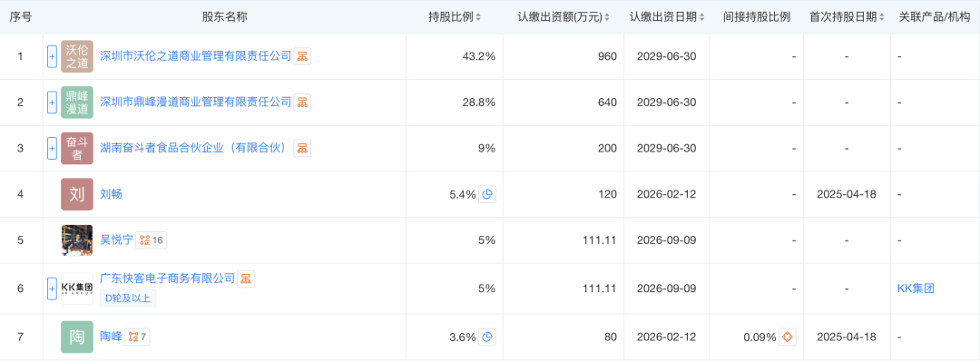Select 2026-02-12 date in 陶峰's row
Image resolution: width=980 pixels, height=362 pixels.
(666, 337)
